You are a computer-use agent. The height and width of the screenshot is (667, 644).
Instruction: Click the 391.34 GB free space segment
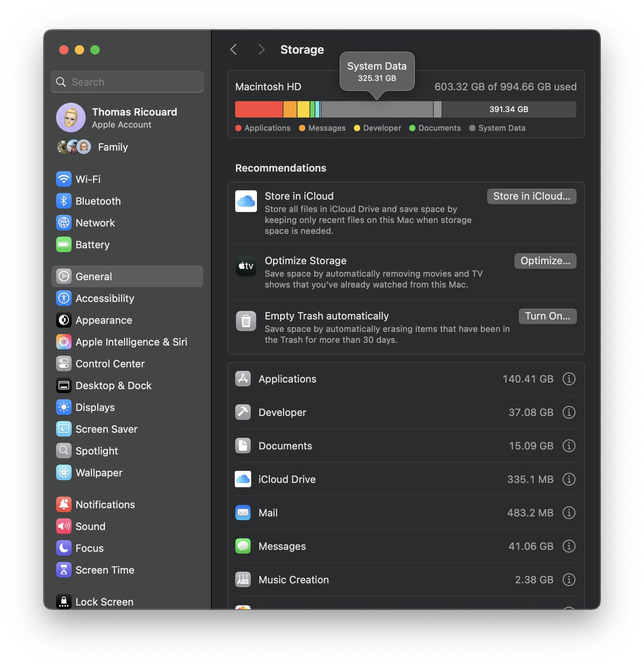click(x=509, y=109)
